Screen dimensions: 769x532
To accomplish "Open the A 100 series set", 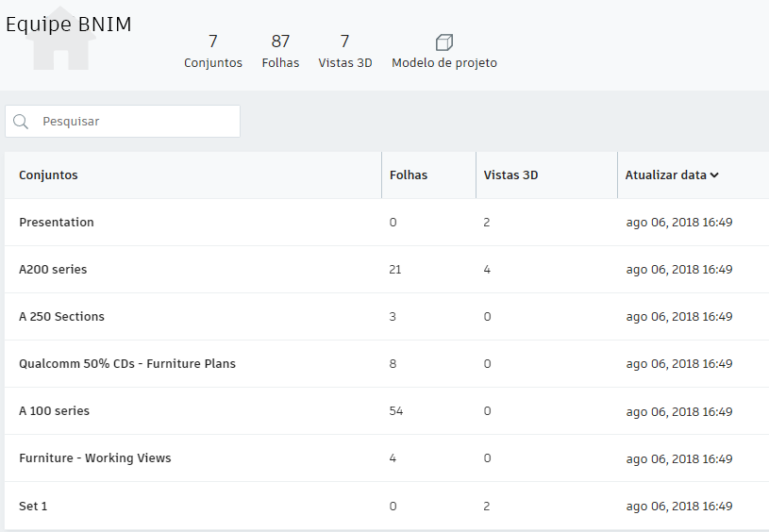I will pos(54,411).
